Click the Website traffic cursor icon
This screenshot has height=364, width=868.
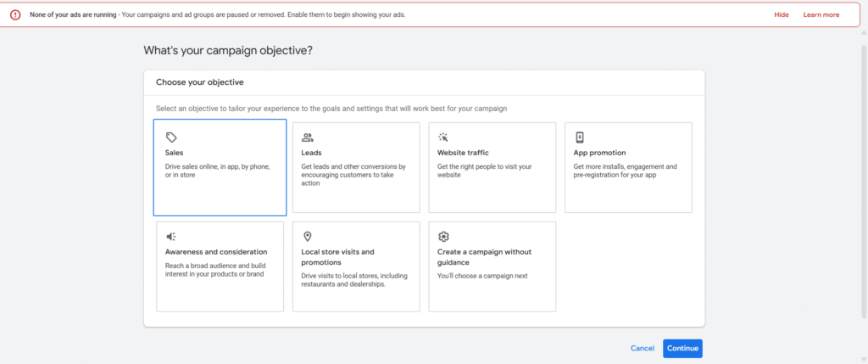point(442,137)
